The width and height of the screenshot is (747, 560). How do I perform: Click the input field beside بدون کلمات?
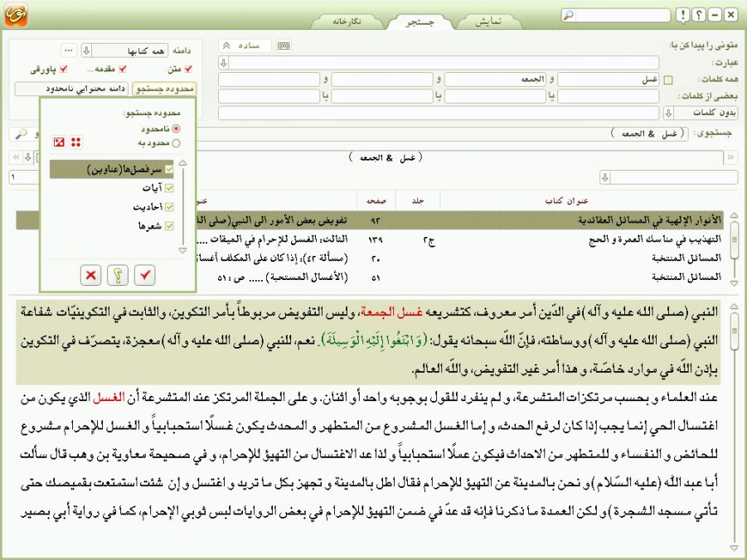440,113
